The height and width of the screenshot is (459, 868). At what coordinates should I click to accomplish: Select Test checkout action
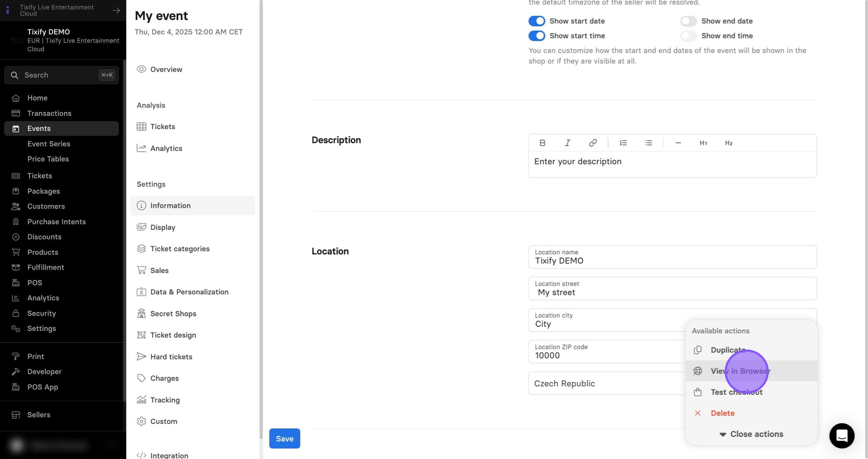coord(751,392)
